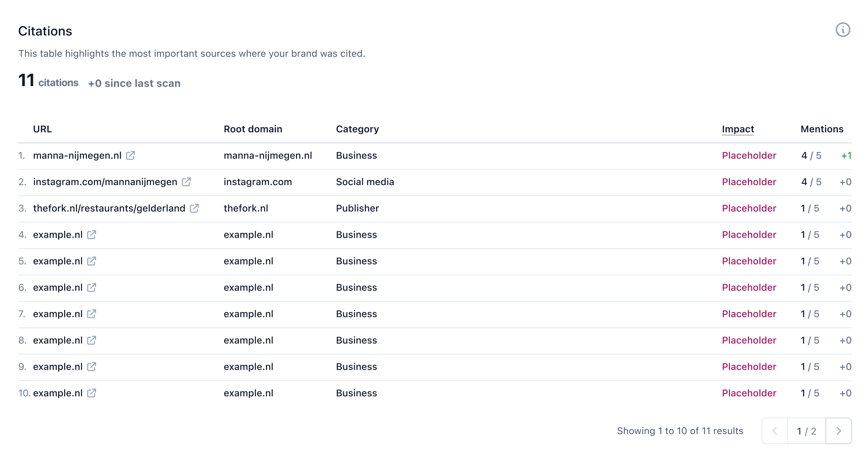868x460 pixels.
Task: Select root domain instagram.com cell
Action: pos(258,182)
